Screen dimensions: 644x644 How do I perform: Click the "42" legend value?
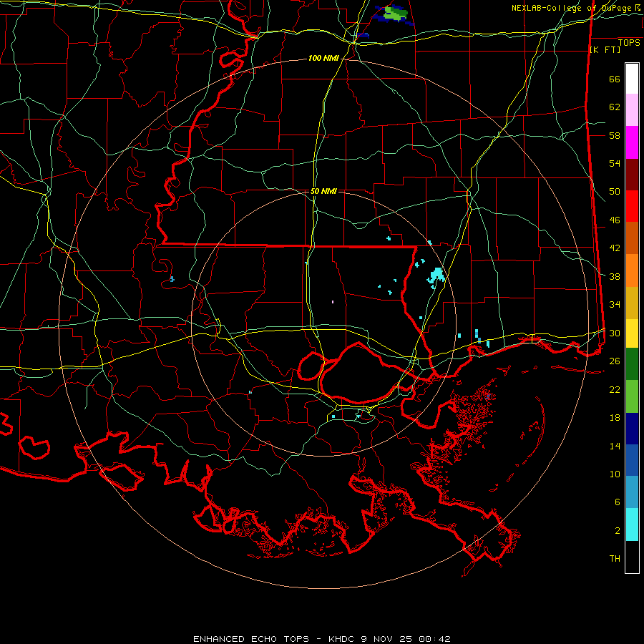(x=615, y=248)
